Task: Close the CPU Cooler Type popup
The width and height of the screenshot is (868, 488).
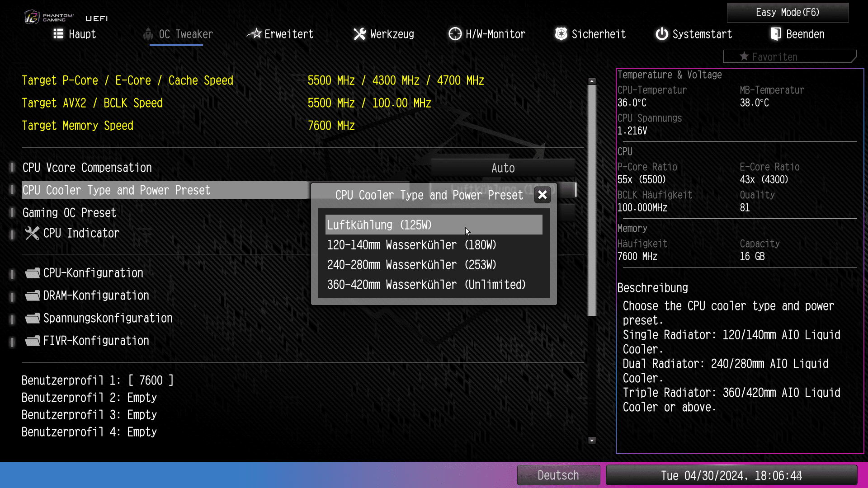Action: pyautogui.click(x=542, y=195)
